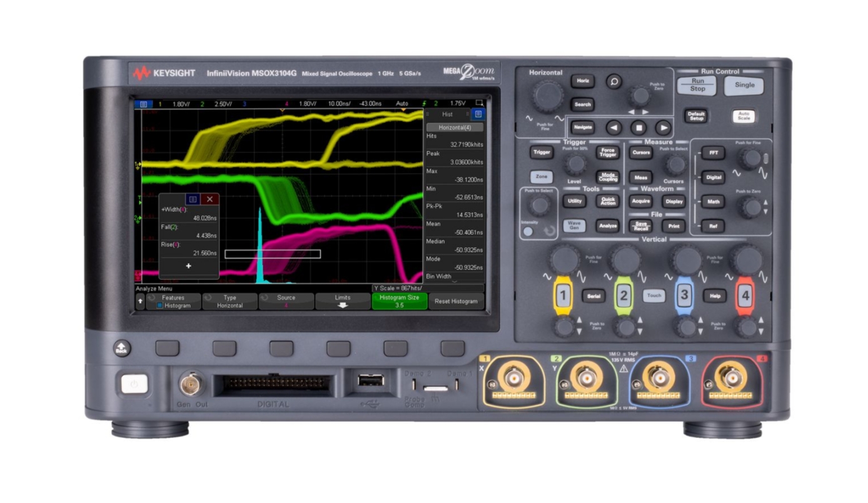Image resolution: width=868 pixels, height=503 pixels.
Task: Open the Type Horizontal softkey options
Action: [229, 301]
